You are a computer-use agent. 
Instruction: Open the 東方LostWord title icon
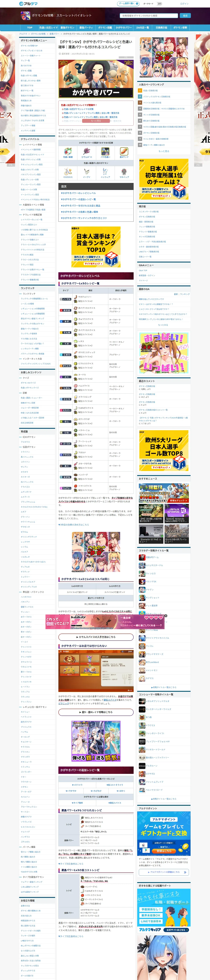point(142,662)
